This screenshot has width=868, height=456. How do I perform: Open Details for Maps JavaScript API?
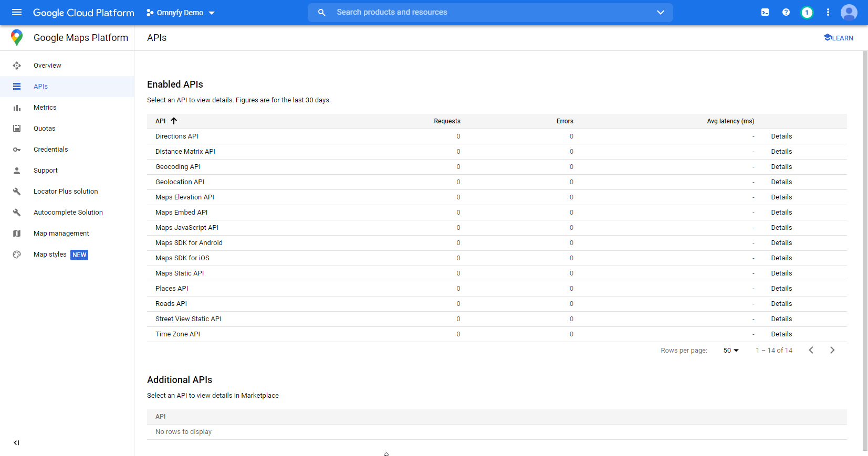click(x=781, y=228)
